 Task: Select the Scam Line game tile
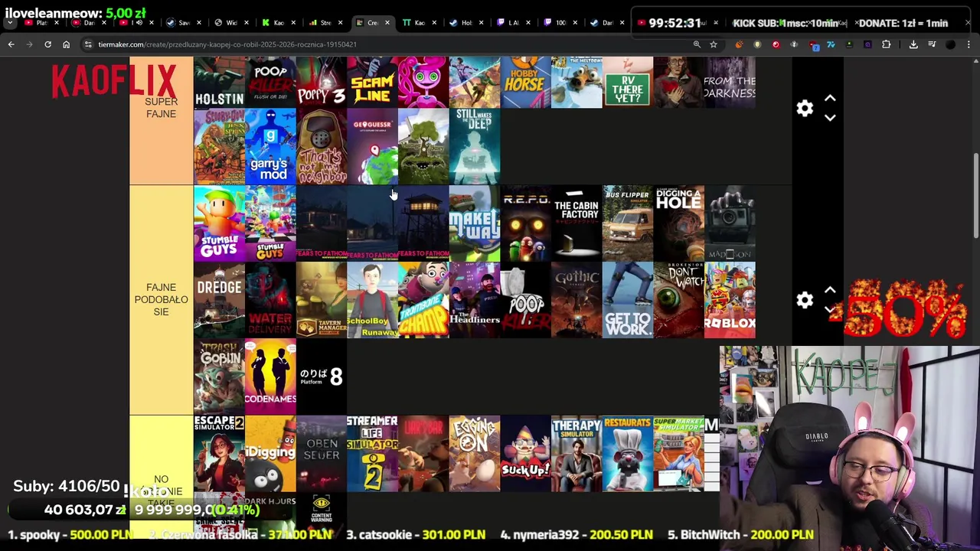[x=372, y=82]
